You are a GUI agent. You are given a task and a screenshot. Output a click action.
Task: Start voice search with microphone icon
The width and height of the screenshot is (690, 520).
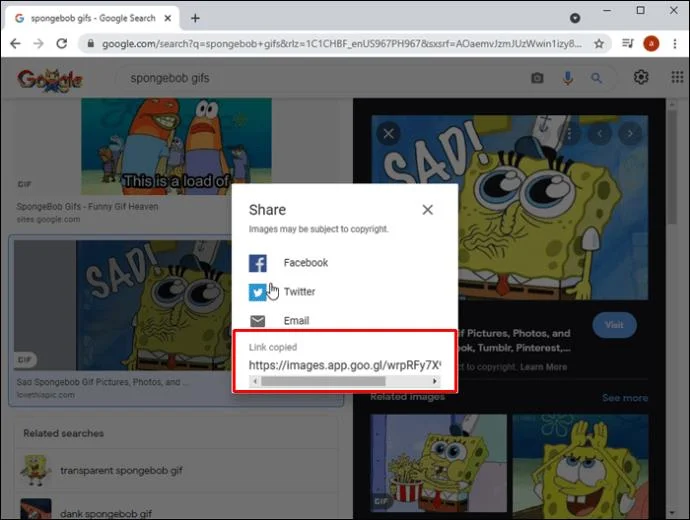568,78
